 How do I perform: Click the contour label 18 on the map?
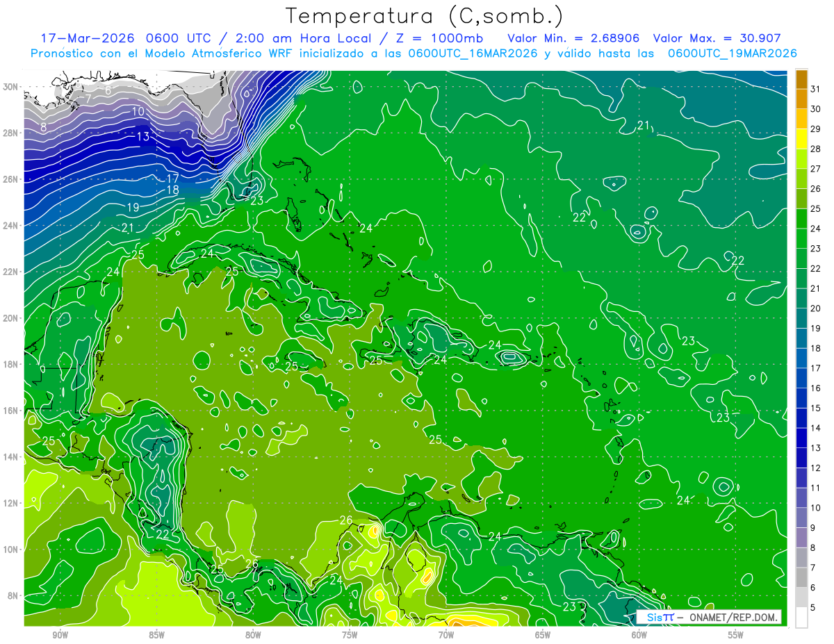click(x=173, y=190)
